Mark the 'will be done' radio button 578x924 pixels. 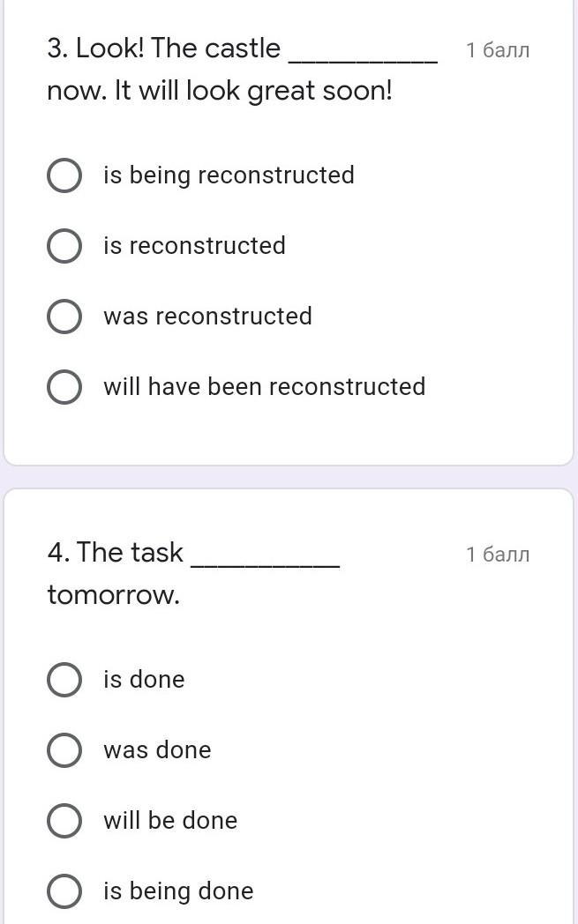[x=64, y=821]
